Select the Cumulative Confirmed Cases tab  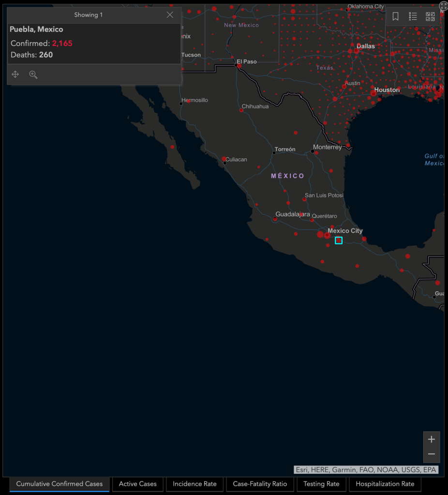(x=60, y=484)
